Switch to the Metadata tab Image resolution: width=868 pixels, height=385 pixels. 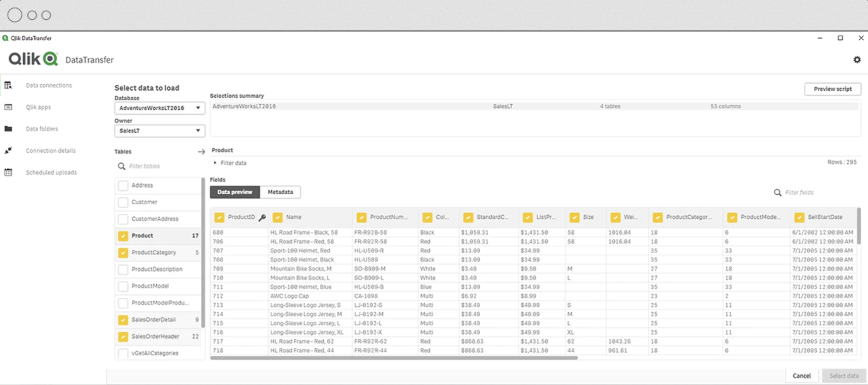pos(280,192)
